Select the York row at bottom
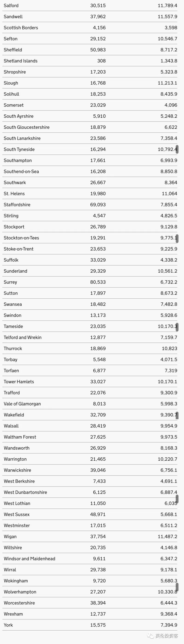This screenshot has height=644, width=184. tap(90, 625)
